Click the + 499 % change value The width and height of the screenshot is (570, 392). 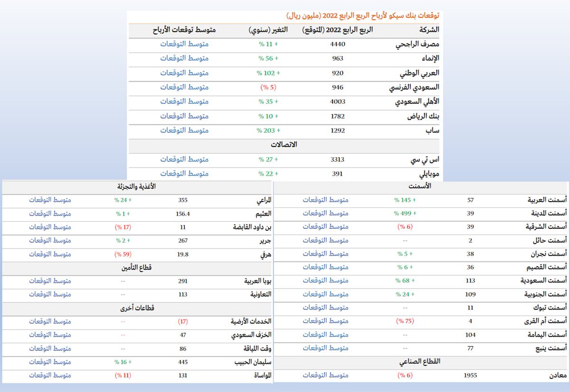pyautogui.click(x=406, y=214)
